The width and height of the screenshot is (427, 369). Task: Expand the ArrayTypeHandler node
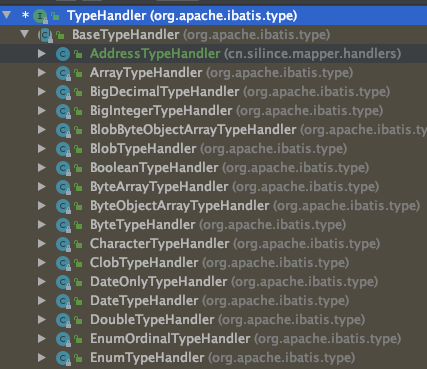click(x=42, y=72)
